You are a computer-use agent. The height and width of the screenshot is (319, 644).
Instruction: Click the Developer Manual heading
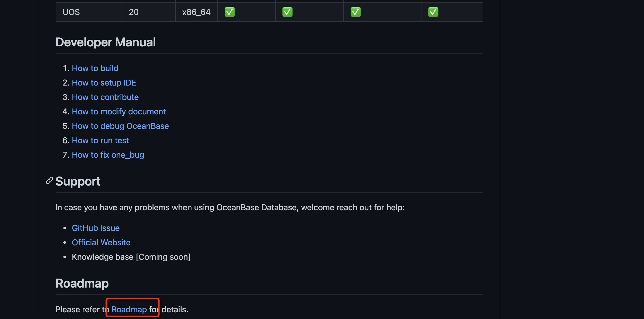(x=106, y=42)
